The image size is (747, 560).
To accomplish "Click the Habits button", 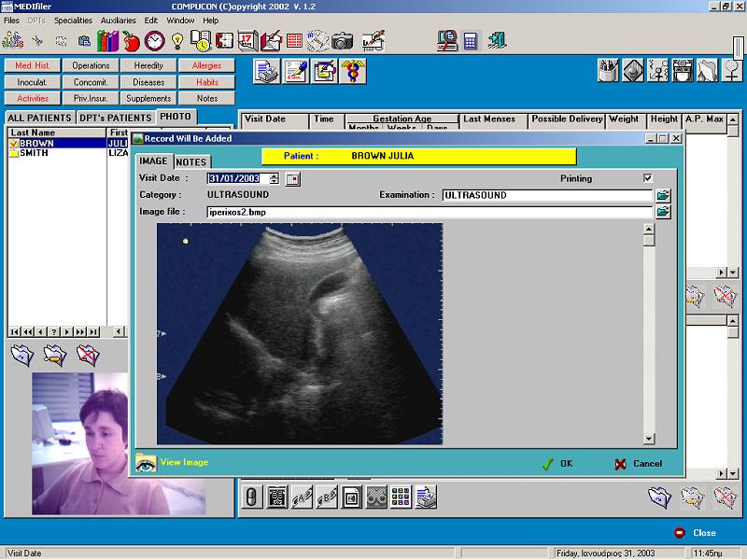I will coord(206,82).
